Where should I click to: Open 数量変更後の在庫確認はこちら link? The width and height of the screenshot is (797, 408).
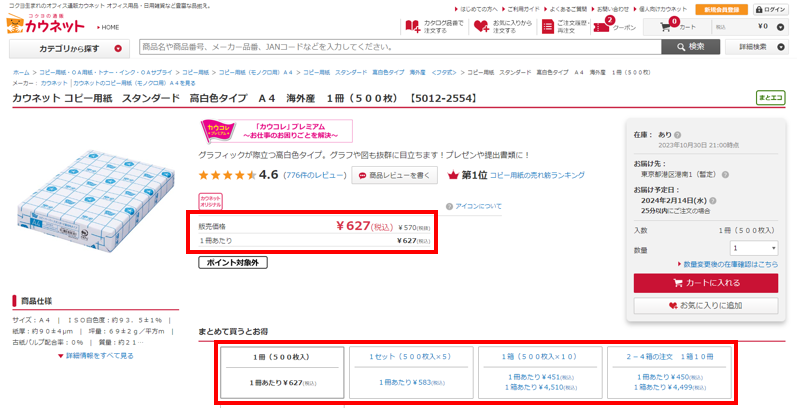pyautogui.click(x=728, y=264)
